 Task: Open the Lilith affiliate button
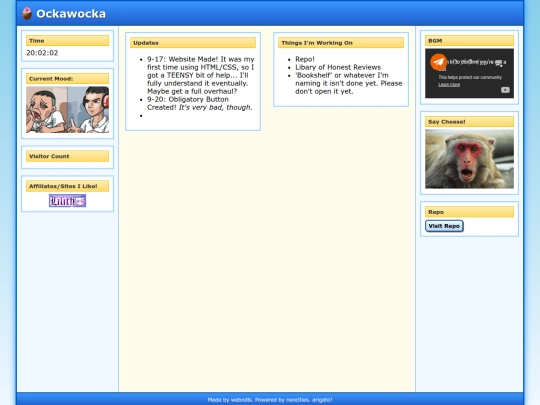[x=68, y=200]
